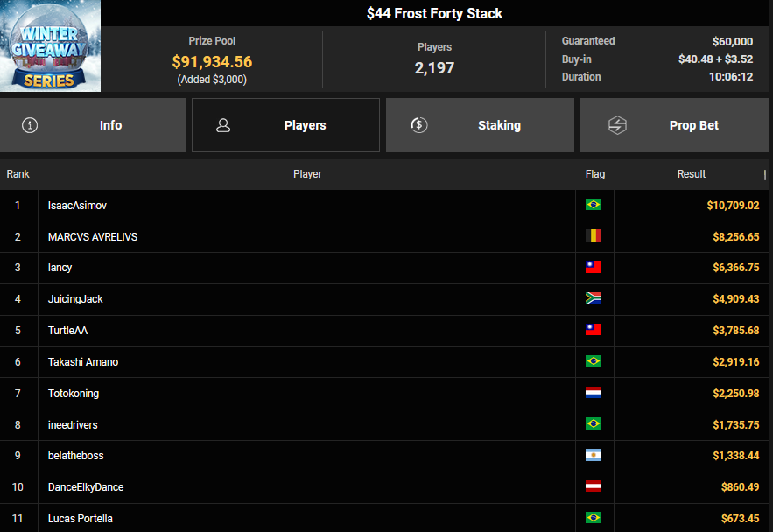
Task: Select the TurtleAA player row
Action: [68, 331]
